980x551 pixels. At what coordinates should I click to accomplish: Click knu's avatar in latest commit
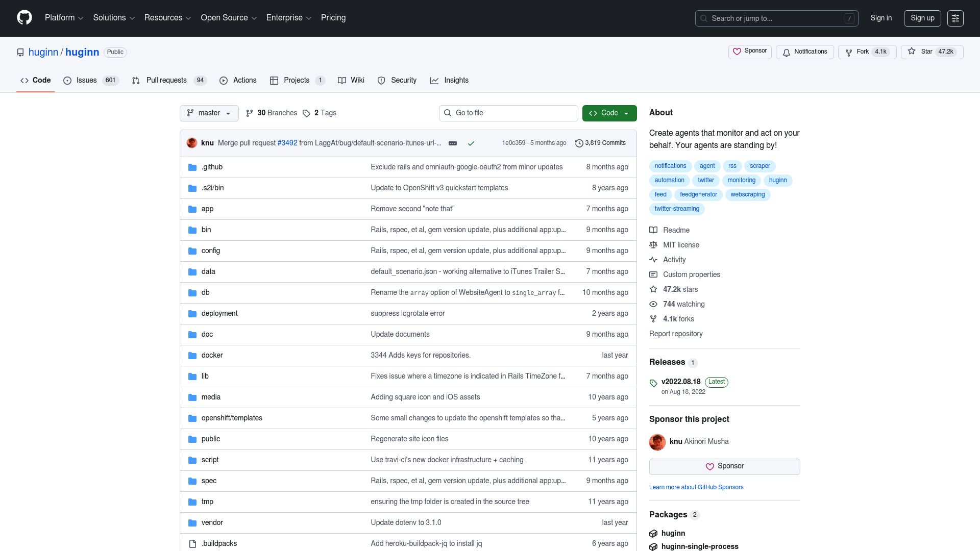tap(192, 143)
